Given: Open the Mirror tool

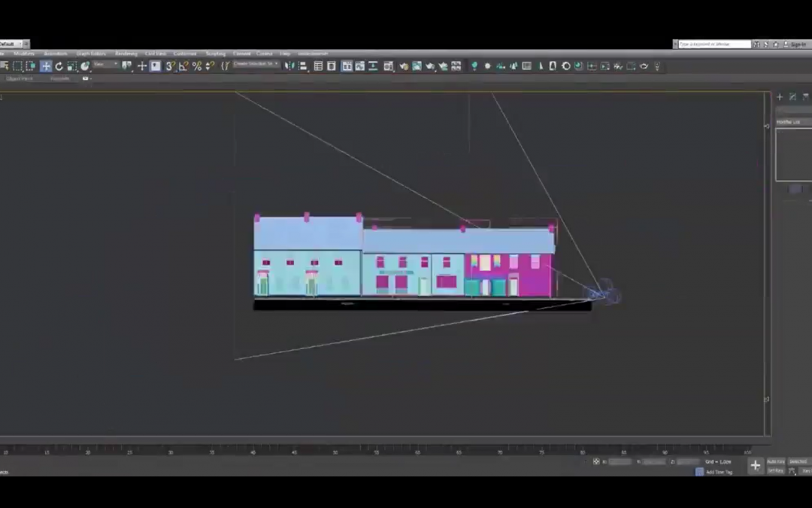Looking at the screenshot, I should (x=289, y=66).
